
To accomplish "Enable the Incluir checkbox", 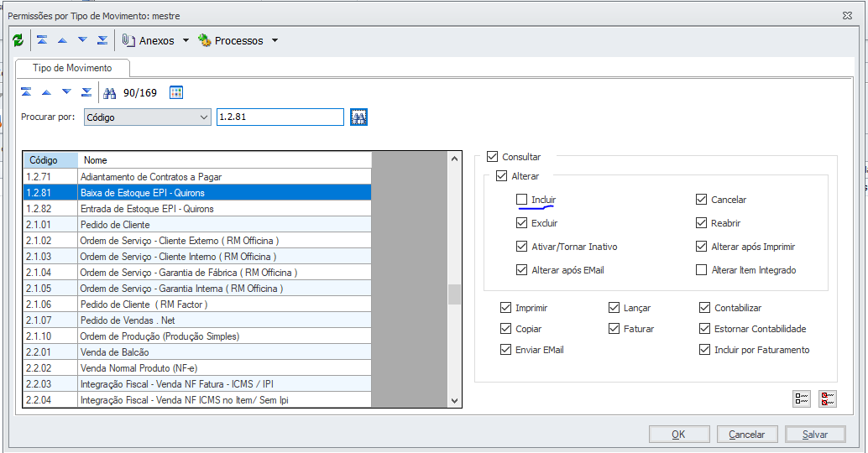I will coord(522,200).
